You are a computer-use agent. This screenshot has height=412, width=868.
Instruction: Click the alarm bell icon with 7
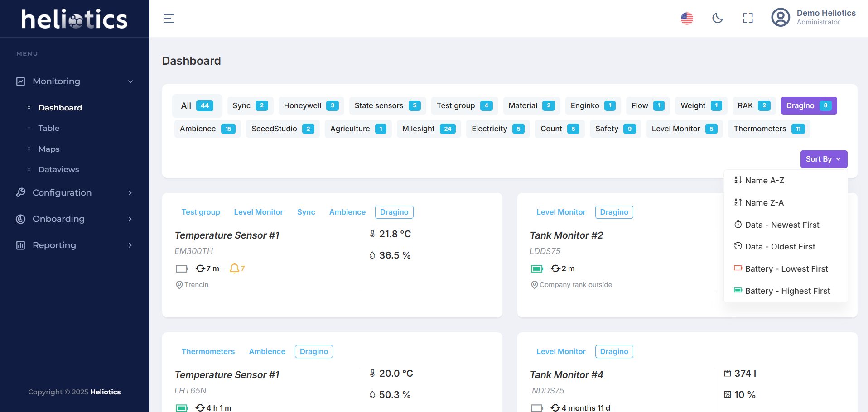click(x=234, y=268)
